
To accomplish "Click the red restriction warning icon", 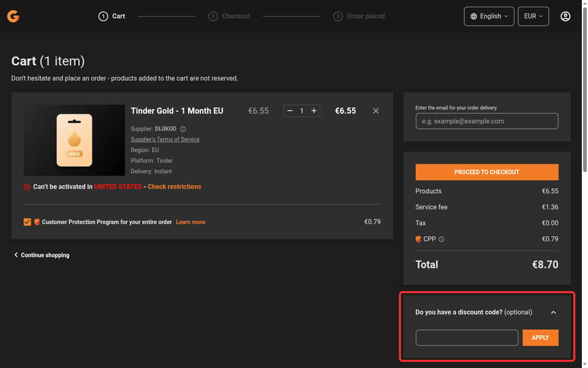I will pos(27,186).
